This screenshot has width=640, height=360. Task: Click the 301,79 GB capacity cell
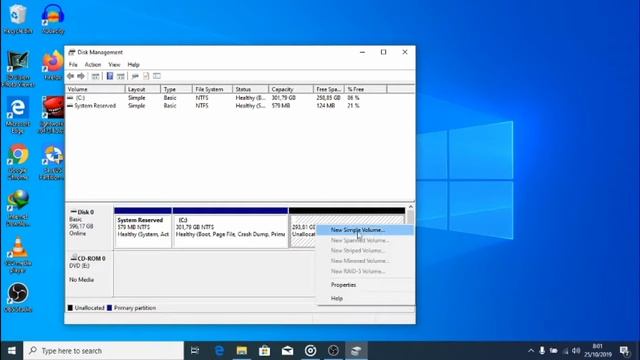284,98
